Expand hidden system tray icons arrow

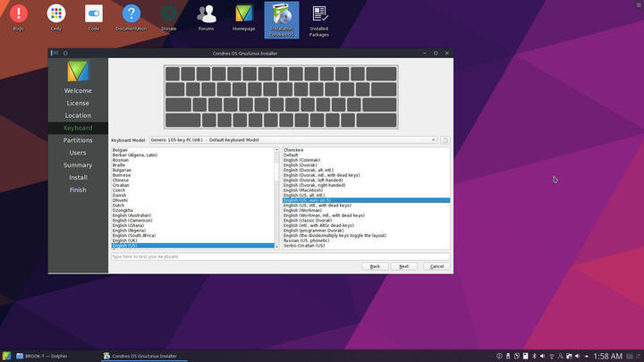(587, 357)
